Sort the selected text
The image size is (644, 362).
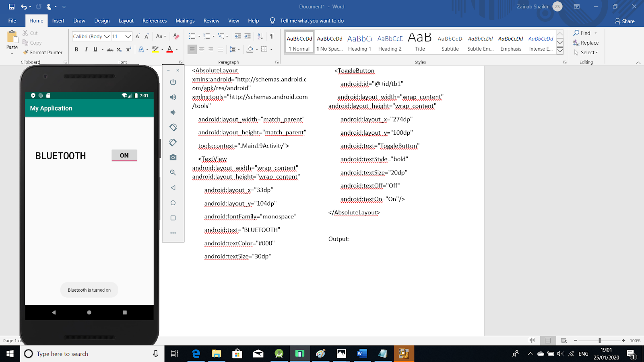point(260,36)
